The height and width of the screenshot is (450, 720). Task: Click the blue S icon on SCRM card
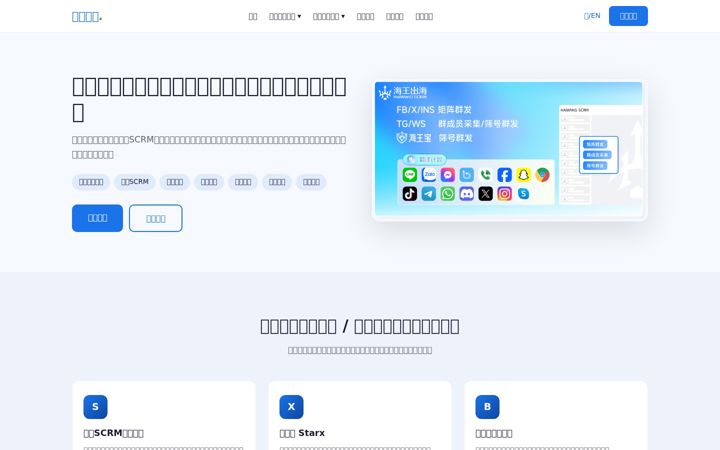click(96, 407)
